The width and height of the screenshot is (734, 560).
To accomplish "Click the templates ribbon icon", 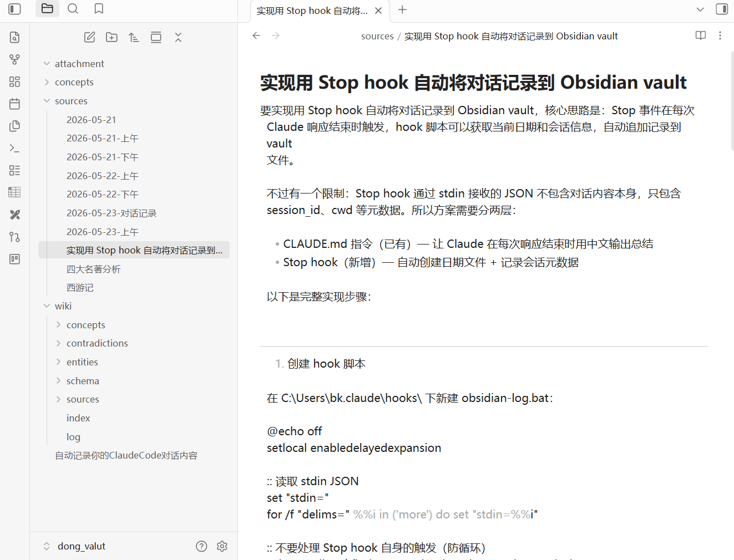I will (15, 126).
